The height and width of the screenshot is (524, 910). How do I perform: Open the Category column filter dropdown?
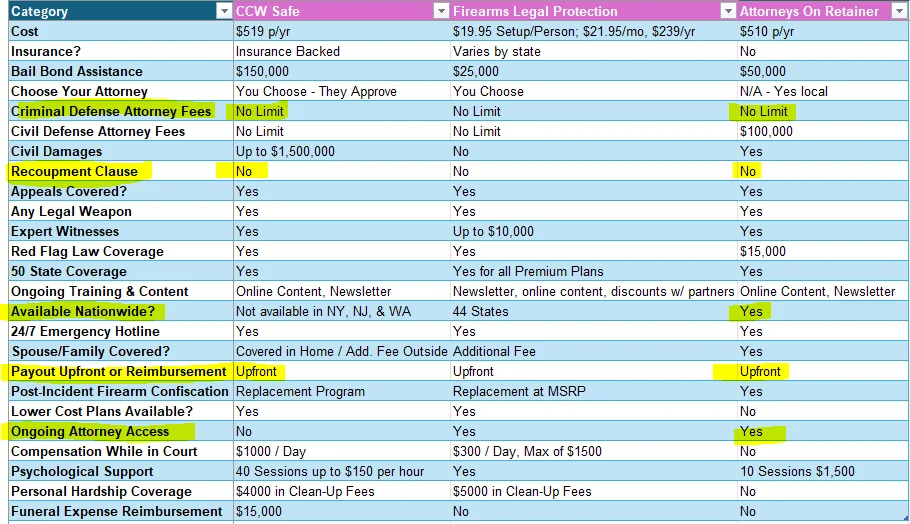[x=223, y=11]
